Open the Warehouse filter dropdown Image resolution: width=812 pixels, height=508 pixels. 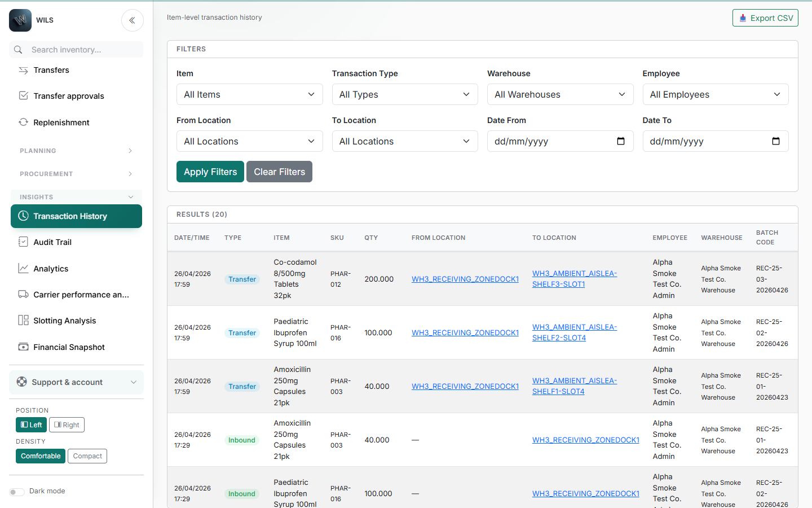[560, 94]
